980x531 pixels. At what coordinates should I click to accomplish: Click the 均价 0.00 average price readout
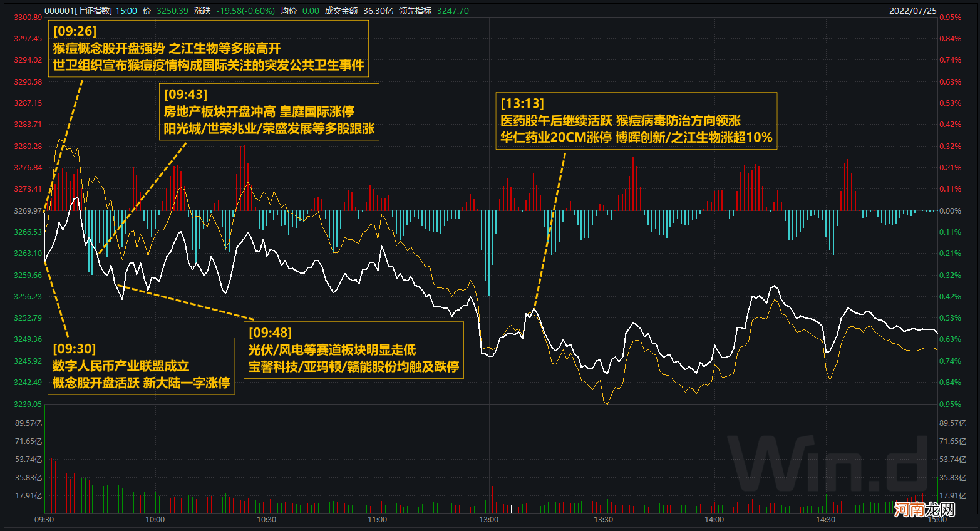(300, 11)
